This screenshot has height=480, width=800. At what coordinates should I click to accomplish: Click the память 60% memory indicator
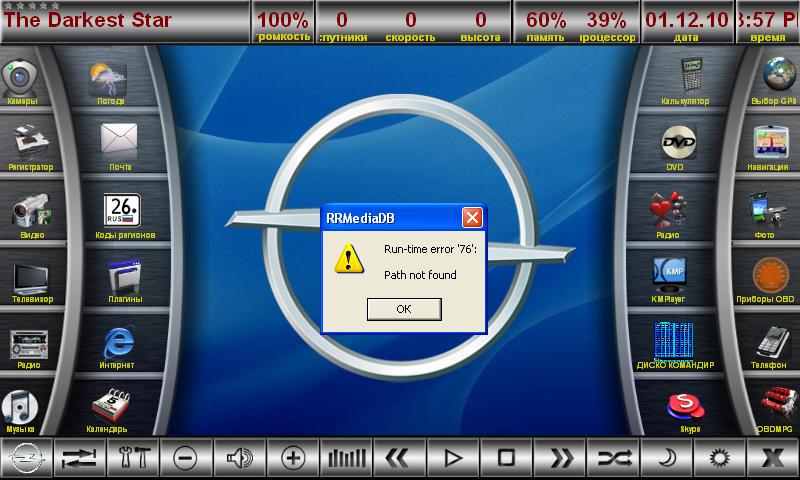tap(545, 26)
